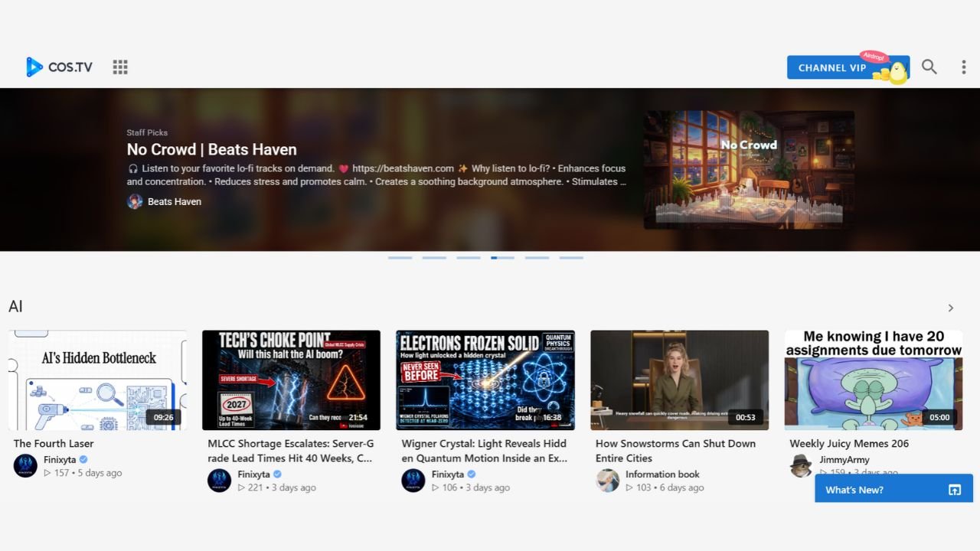Click verified badge under Wigner Crystal video
Viewport: 980px width, 551px height.
pos(472,474)
